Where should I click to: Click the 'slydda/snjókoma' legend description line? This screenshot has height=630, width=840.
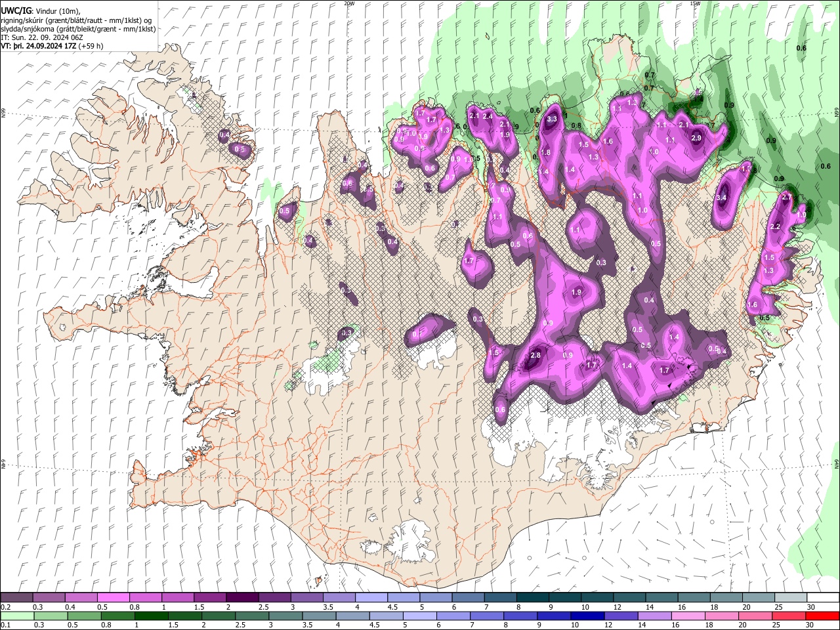pyautogui.click(x=78, y=29)
